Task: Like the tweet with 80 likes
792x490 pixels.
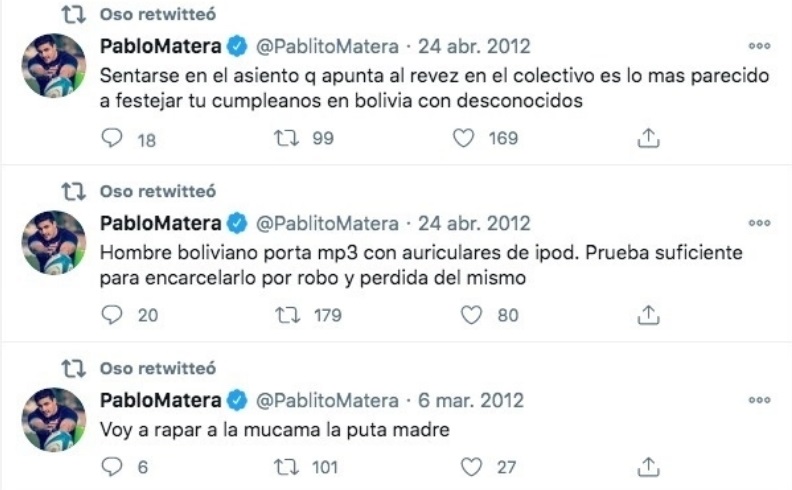Action: point(471,315)
